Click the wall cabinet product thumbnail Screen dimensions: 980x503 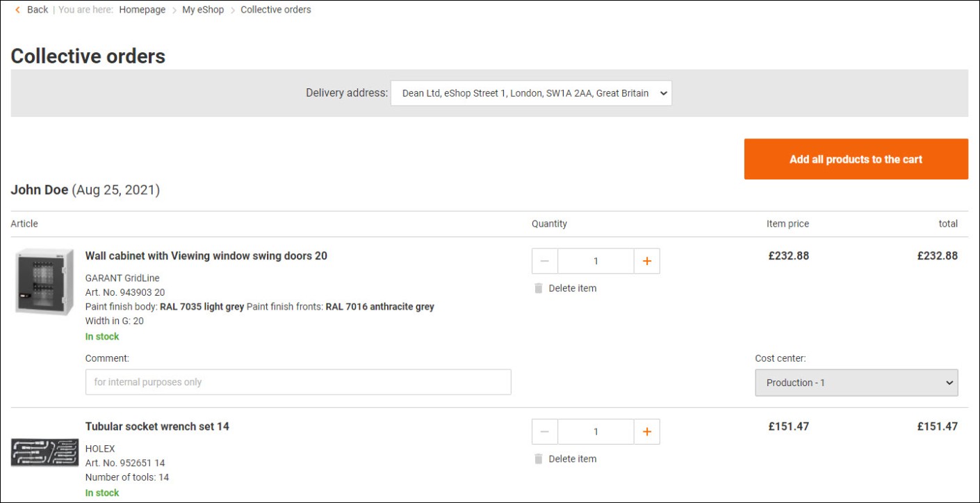pos(44,282)
